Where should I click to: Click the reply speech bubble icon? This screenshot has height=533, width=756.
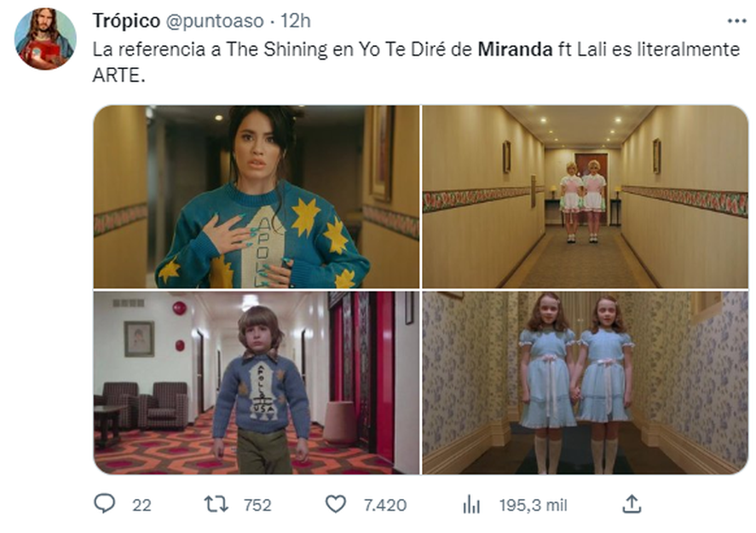[x=104, y=504]
